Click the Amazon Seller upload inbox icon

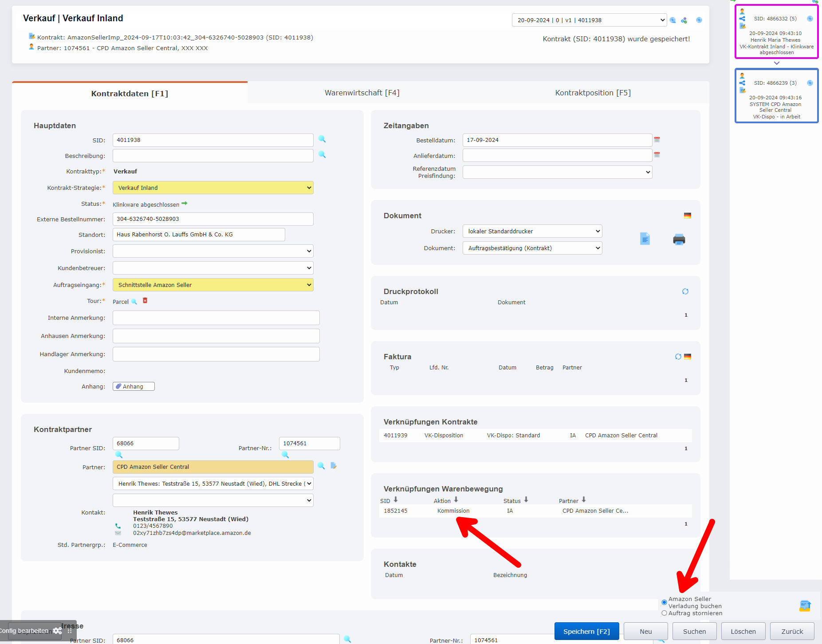[x=805, y=606]
